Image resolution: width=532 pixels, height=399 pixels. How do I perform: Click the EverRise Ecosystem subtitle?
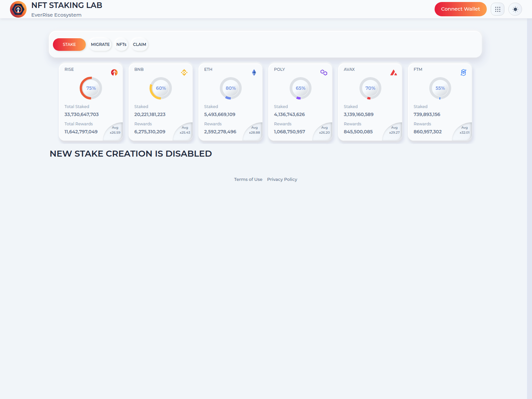pyautogui.click(x=57, y=15)
